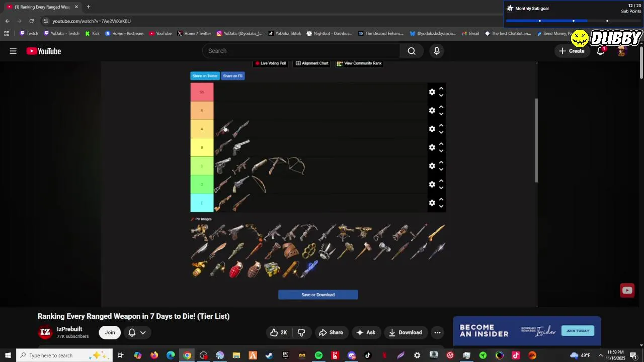Reload the page in the browser

pyautogui.click(x=31, y=21)
